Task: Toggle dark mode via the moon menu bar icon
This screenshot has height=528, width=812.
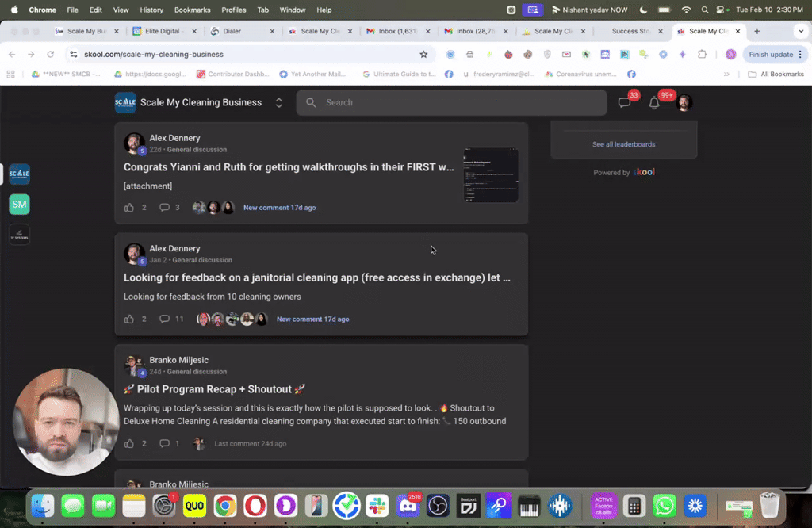Action: click(644, 10)
